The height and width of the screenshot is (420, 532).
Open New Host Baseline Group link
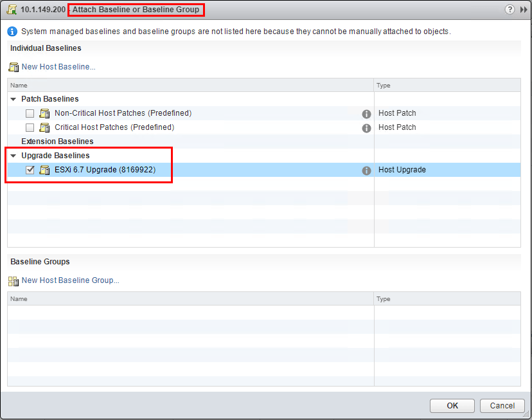pyautogui.click(x=70, y=280)
